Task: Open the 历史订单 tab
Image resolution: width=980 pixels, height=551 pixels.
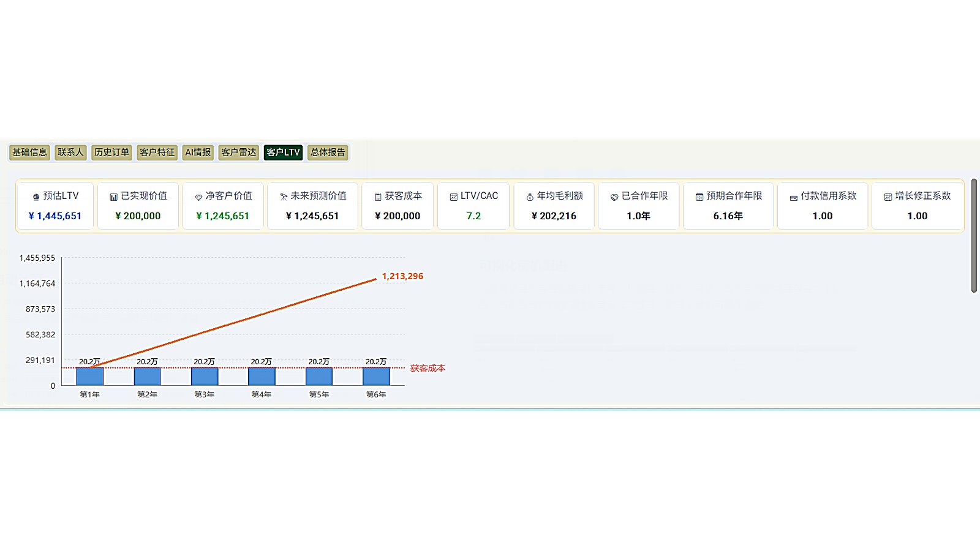Action: click(111, 152)
